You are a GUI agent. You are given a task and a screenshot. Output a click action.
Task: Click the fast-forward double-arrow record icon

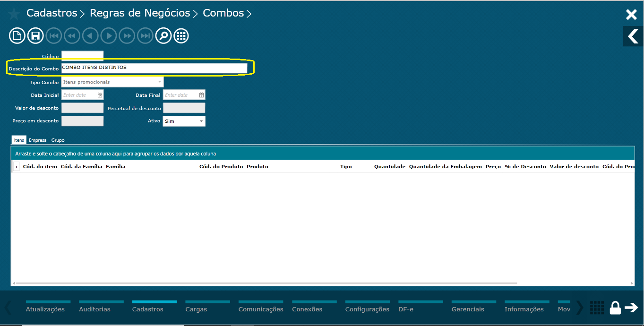pos(127,35)
